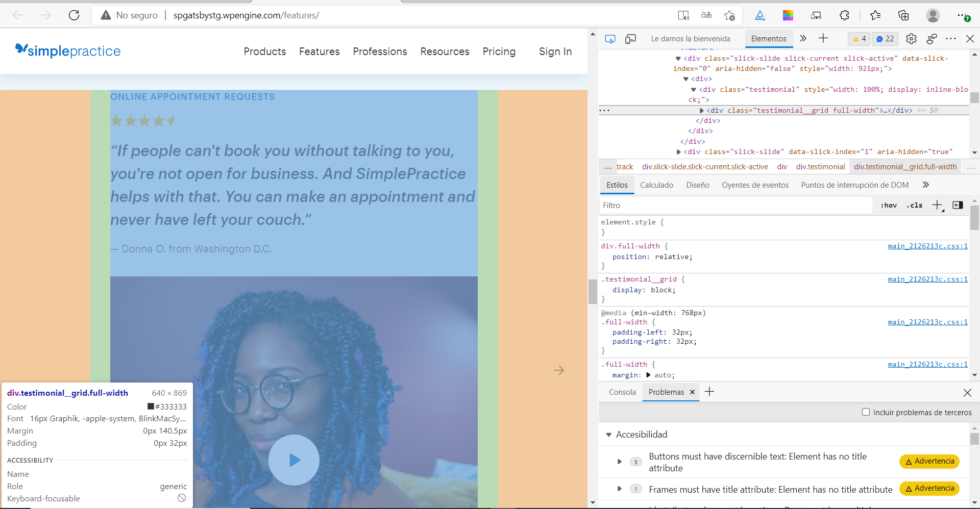The width and height of the screenshot is (980, 509).
Task: Expand the Buttons must have discernible text issue
Action: tap(619, 462)
